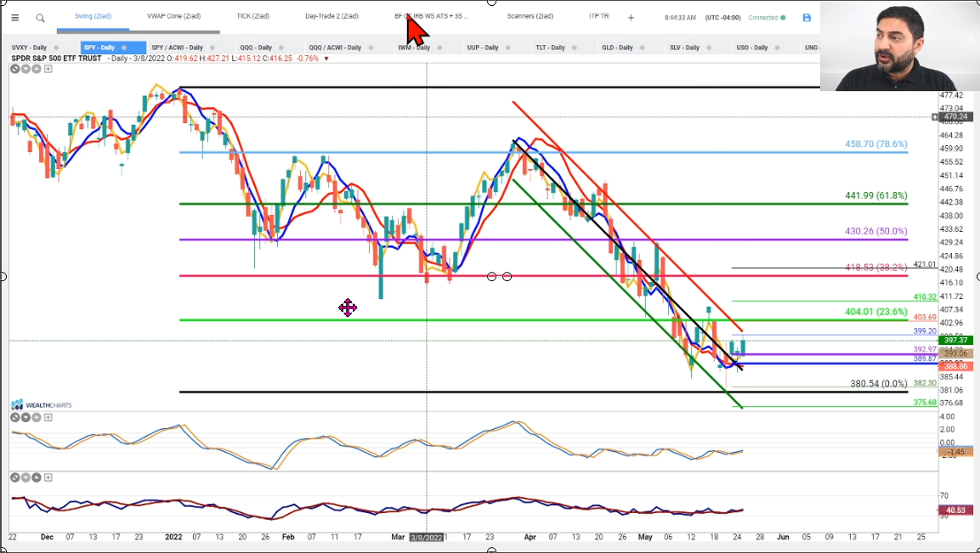Click the dot on the SPY / ACWI - Daily tab
Viewport: 980px width, 553px height.
(x=212, y=48)
